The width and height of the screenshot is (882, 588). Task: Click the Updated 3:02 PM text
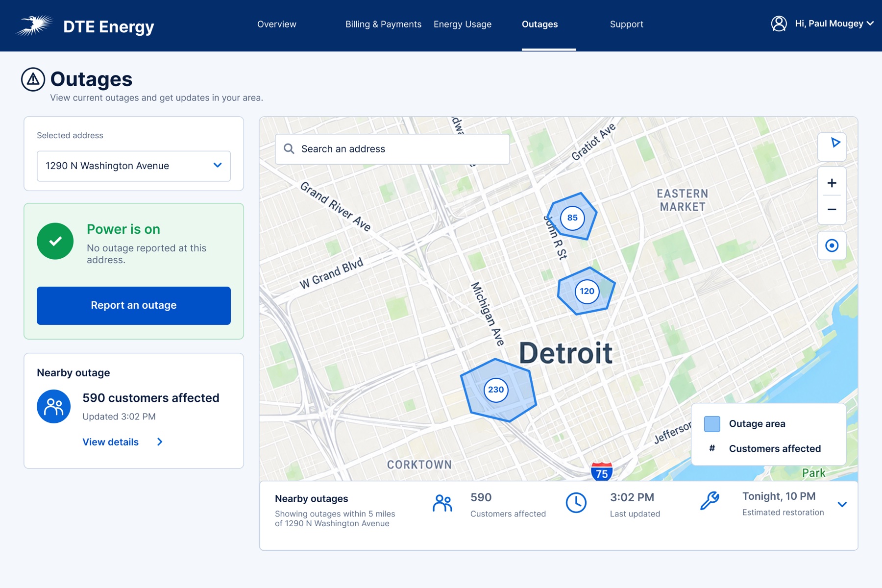(x=119, y=416)
